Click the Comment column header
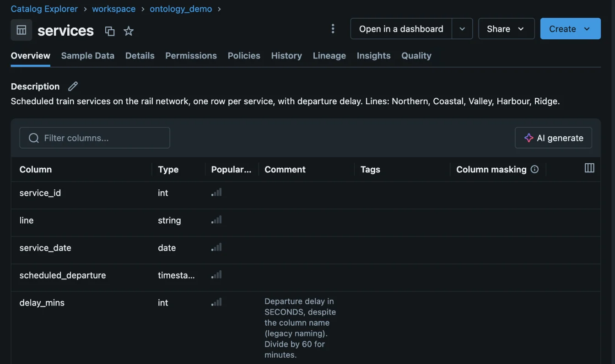The width and height of the screenshot is (615, 364). click(x=285, y=169)
